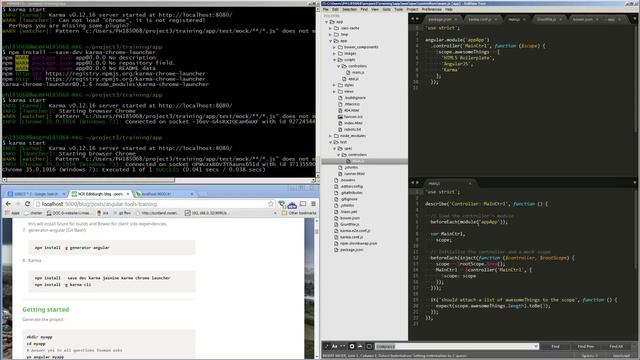Expand the styles folder
640x360 pixels.
tap(335, 85)
